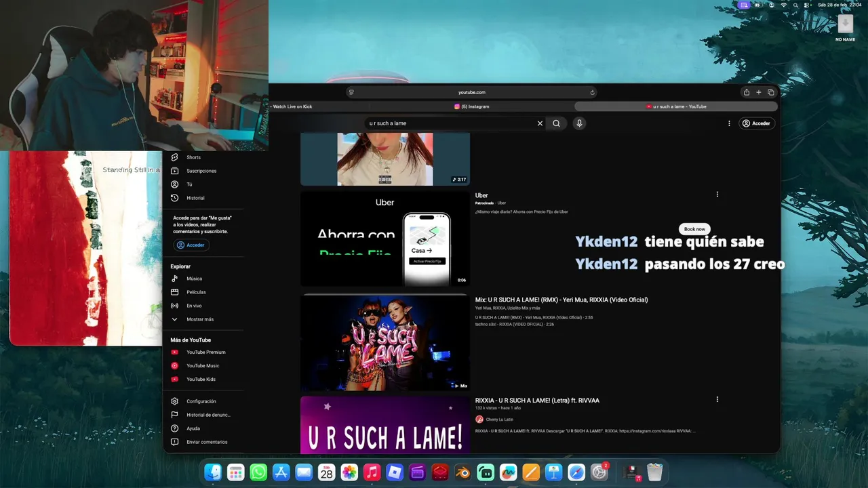
Task: Open Launchpad from the Dock
Action: coord(235,472)
